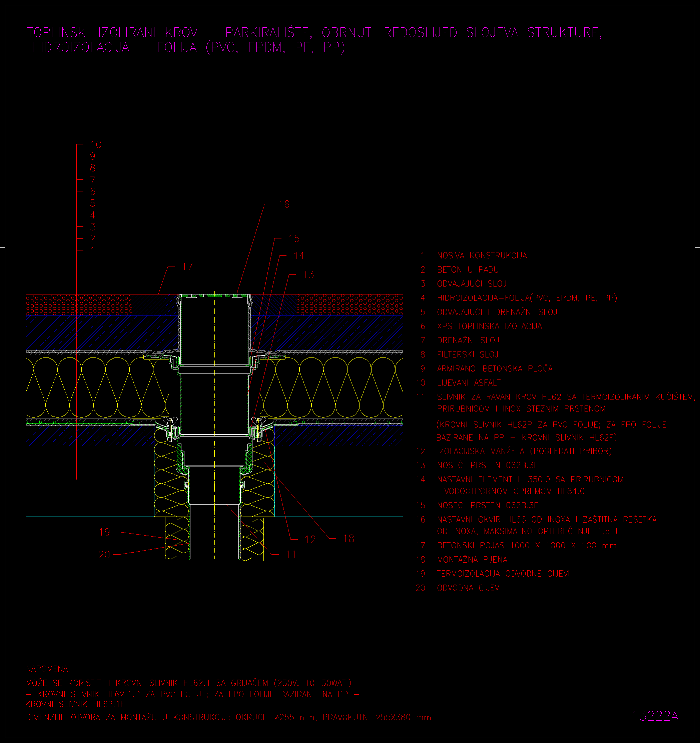Click callout label '19' left of the pipe

point(105,532)
